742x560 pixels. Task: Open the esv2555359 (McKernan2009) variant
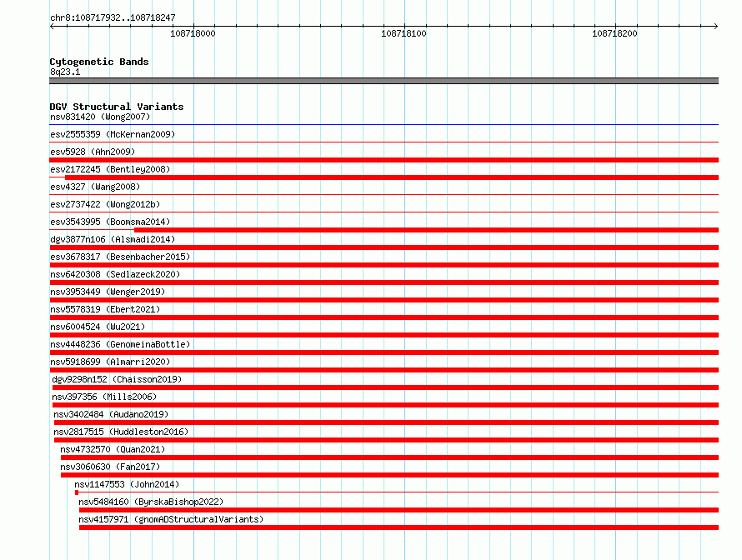(x=113, y=134)
